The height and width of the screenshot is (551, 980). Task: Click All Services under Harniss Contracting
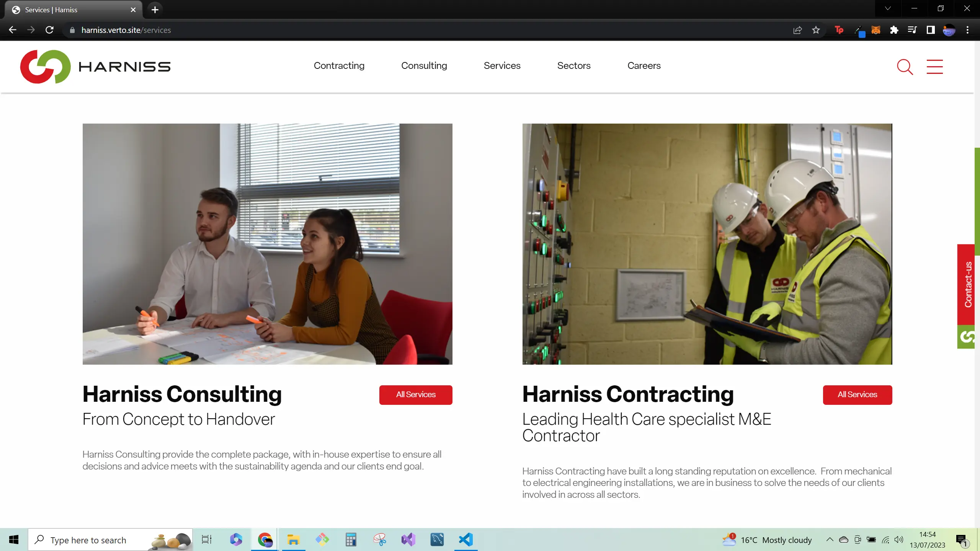pos(858,395)
